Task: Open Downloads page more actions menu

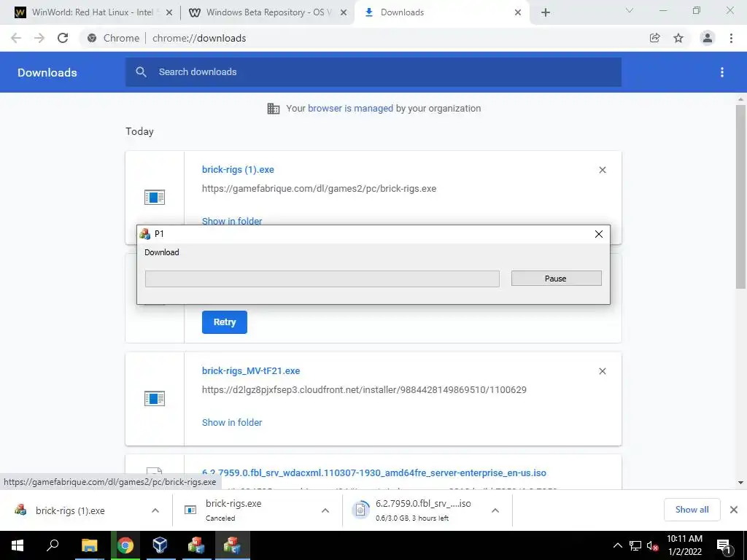Action: [722, 72]
